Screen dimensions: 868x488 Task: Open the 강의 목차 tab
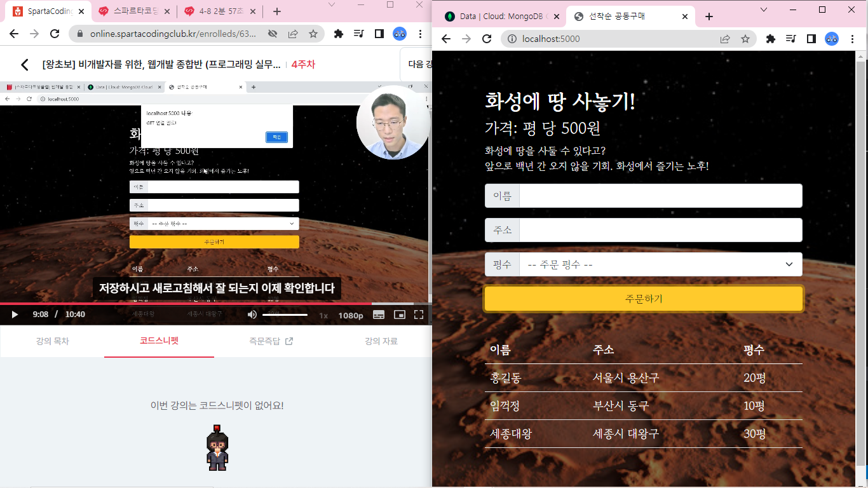pos(52,341)
